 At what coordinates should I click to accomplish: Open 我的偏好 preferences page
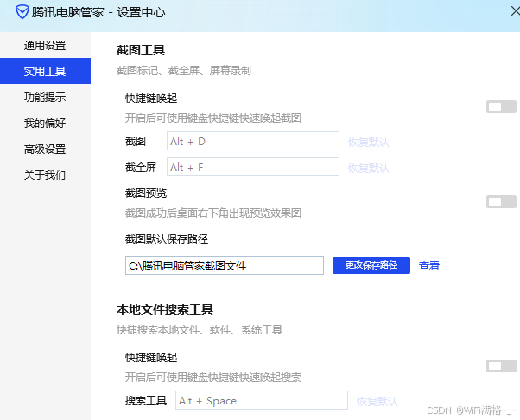45,123
